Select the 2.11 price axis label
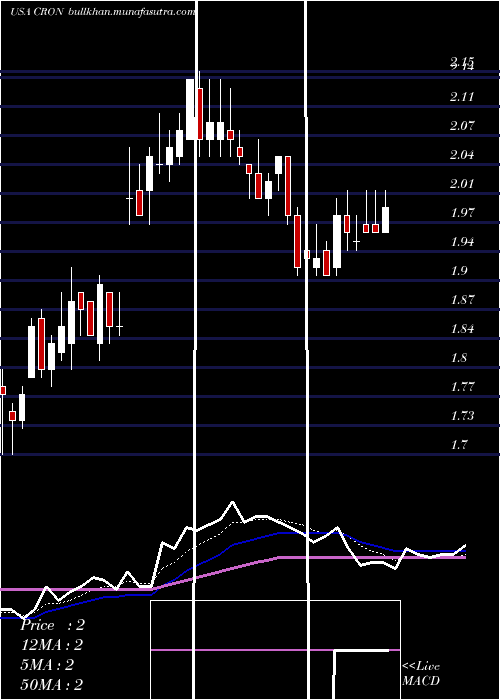The image size is (500, 700). [462, 96]
